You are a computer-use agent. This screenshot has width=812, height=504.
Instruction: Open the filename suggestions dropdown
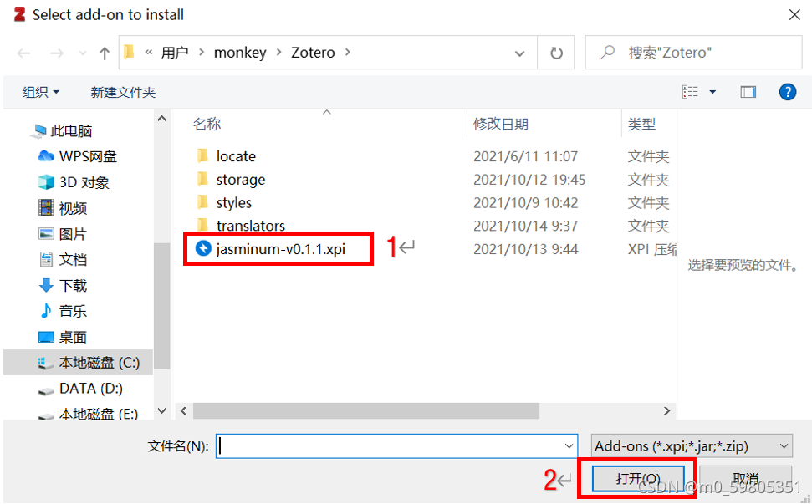[569, 446]
